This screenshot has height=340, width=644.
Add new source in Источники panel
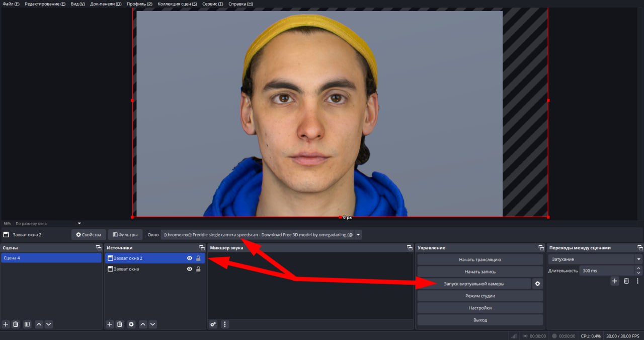click(110, 324)
